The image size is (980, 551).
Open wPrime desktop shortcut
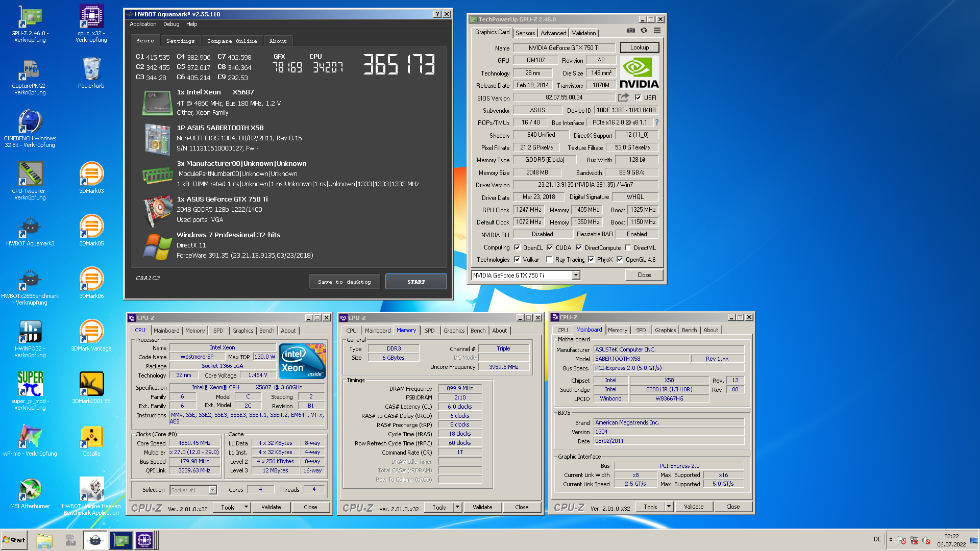click(30, 441)
